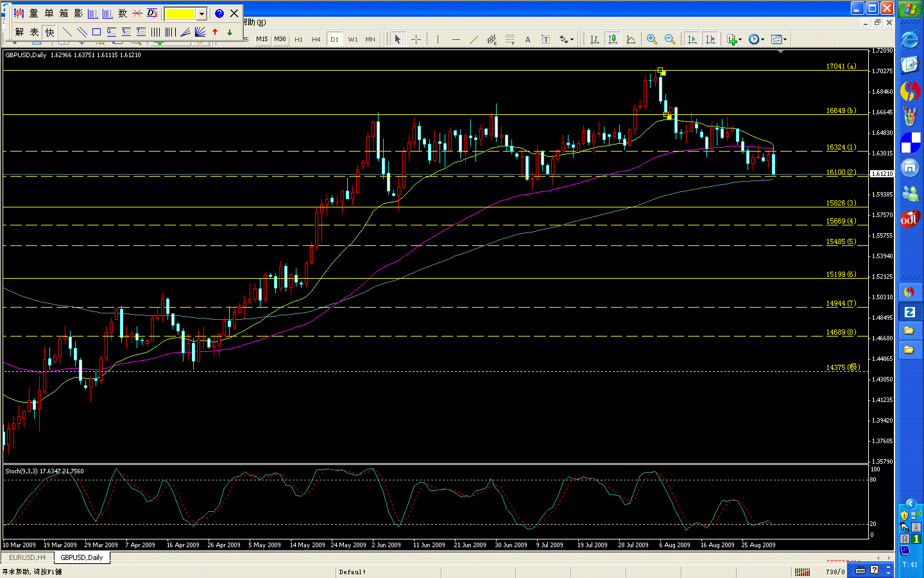Switch chart to MN monthly timeframe
Viewport: 924px width, 578px height.
coord(370,39)
